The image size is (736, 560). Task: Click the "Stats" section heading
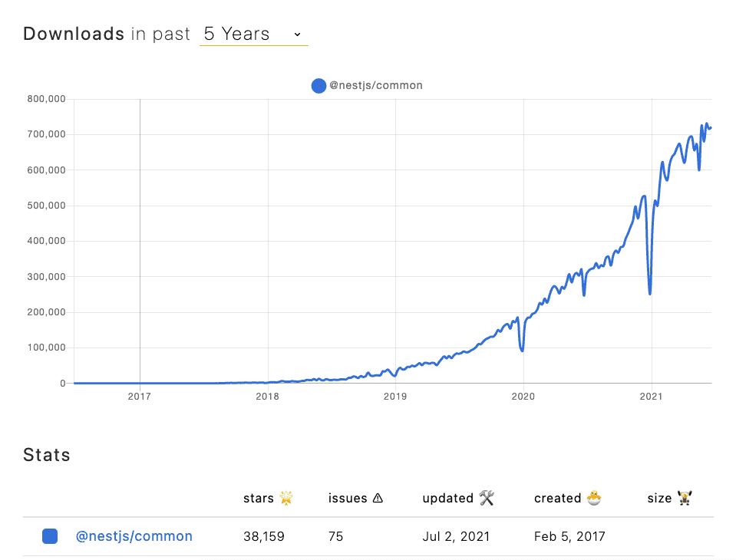pos(47,455)
